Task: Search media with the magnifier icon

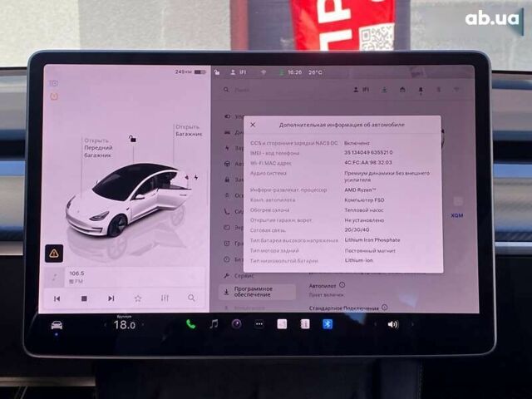Action: 191,298
